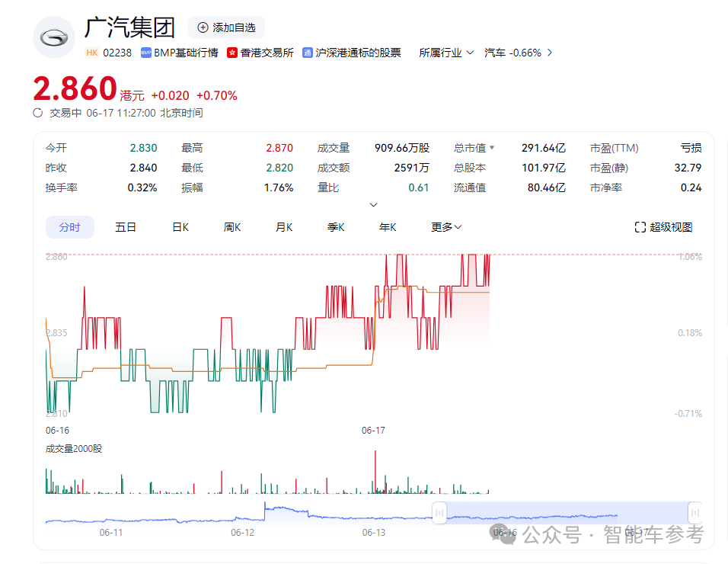Click the 香港交易所 red logo icon
Viewport: 728px width, 564px height.
[x=233, y=53]
